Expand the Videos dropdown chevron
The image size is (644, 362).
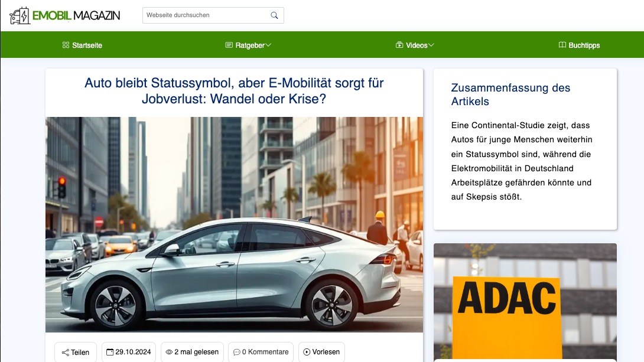(x=431, y=44)
